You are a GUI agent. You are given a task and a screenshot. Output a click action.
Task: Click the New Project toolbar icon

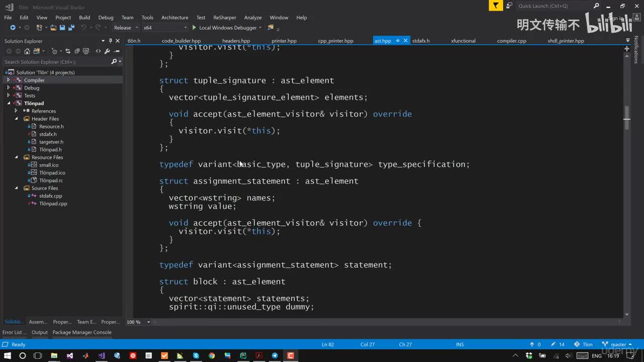(x=40, y=28)
